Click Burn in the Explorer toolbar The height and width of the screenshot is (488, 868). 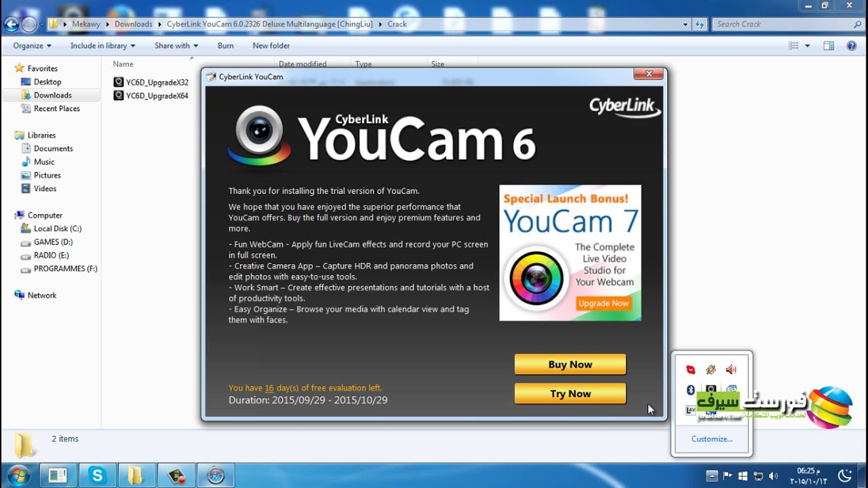point(226,45)
